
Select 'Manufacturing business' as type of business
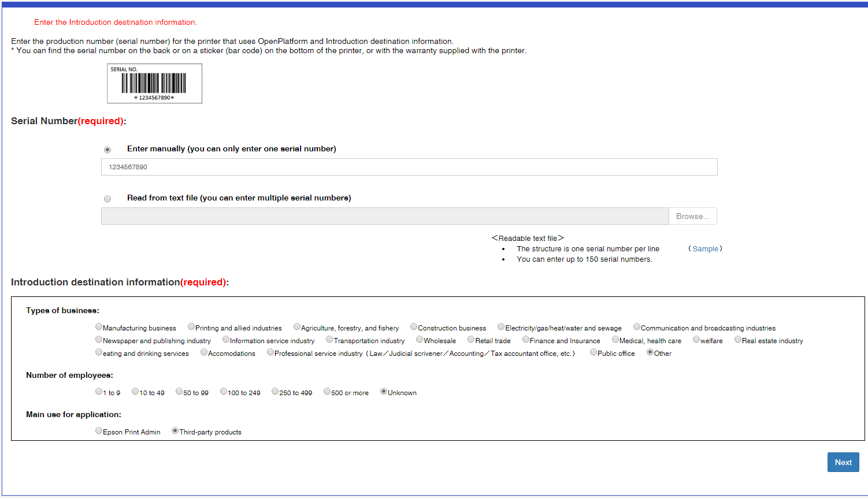(x=99, y=326)
